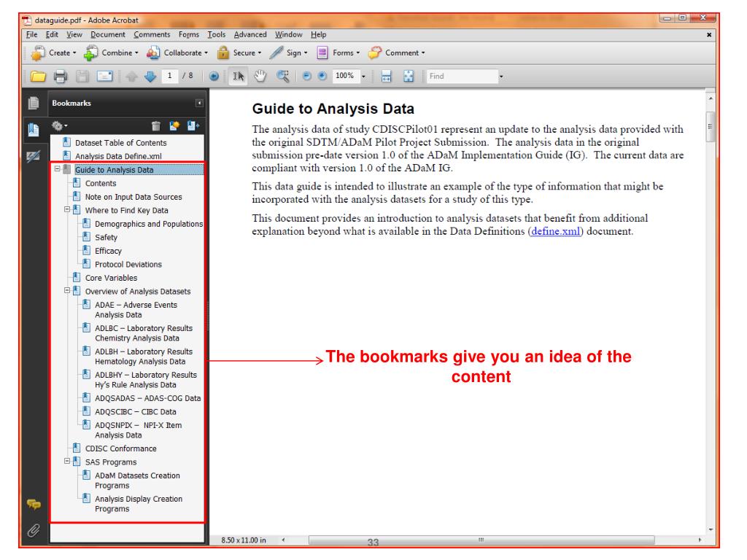This screenshot has width=747, height=560.
Task: Open the Signatures panel icon
Action: 34,156
